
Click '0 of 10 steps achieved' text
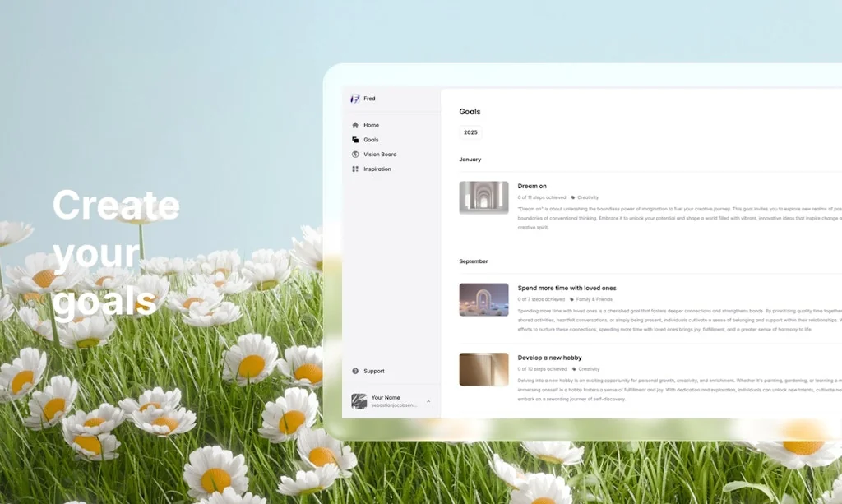coord(543,369)
